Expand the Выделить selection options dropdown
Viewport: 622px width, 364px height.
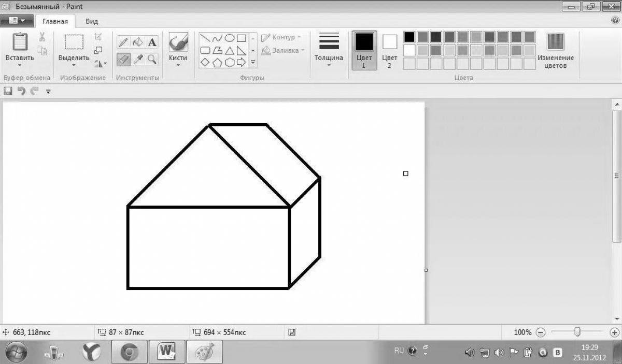click(x=74, y=65)
